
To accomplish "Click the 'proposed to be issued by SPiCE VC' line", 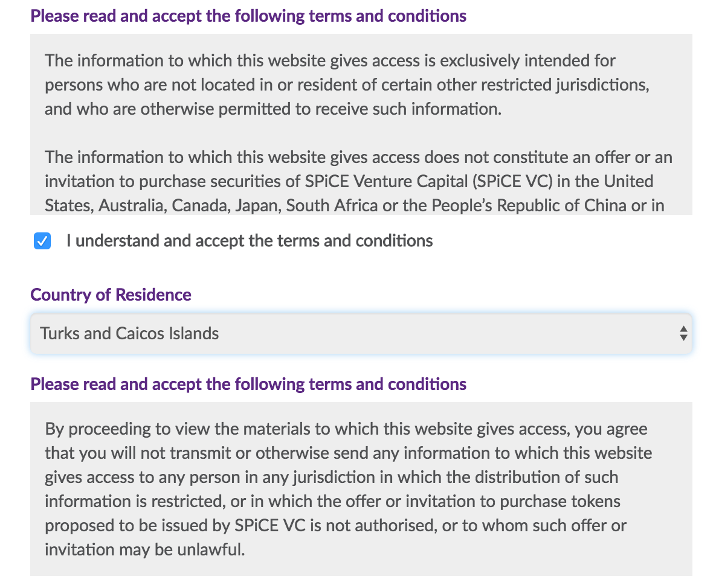I will click(335, 525).
